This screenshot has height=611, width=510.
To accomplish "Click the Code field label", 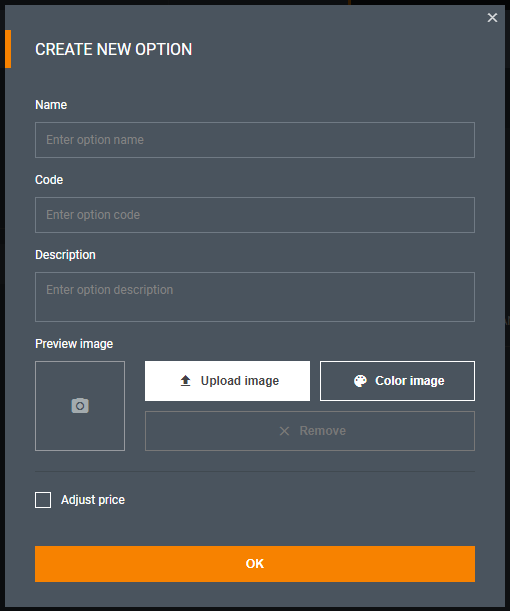I will [x=49, y=180].
